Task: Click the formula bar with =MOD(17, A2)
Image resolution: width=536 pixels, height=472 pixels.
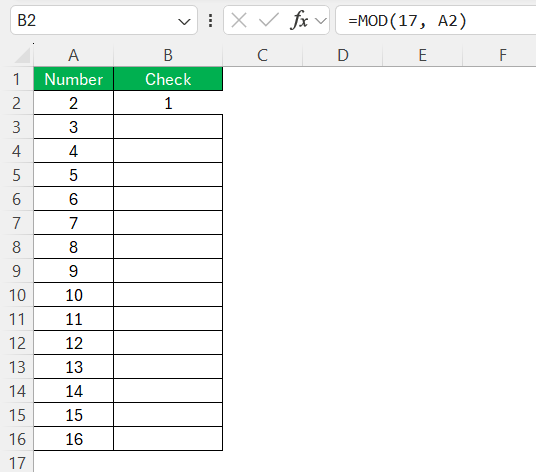Action: [x=436, y=20]
